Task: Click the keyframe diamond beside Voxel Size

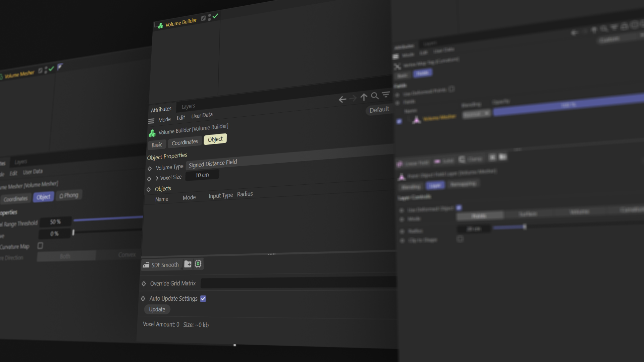Action: click(149, 179)
